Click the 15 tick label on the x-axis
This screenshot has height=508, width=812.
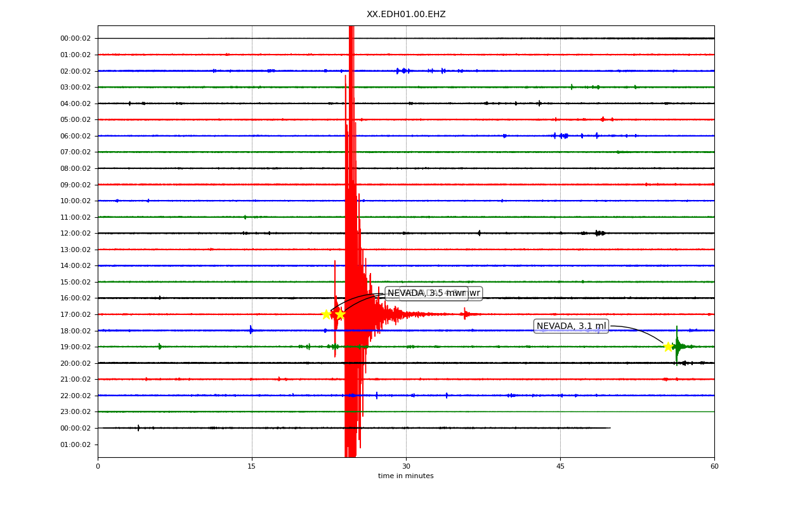click(252, 467)
